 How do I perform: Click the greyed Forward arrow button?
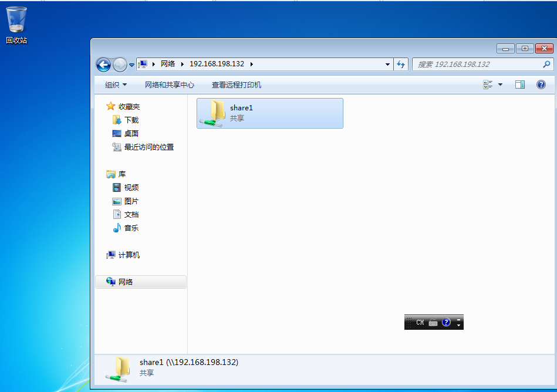tap(120, 65)
